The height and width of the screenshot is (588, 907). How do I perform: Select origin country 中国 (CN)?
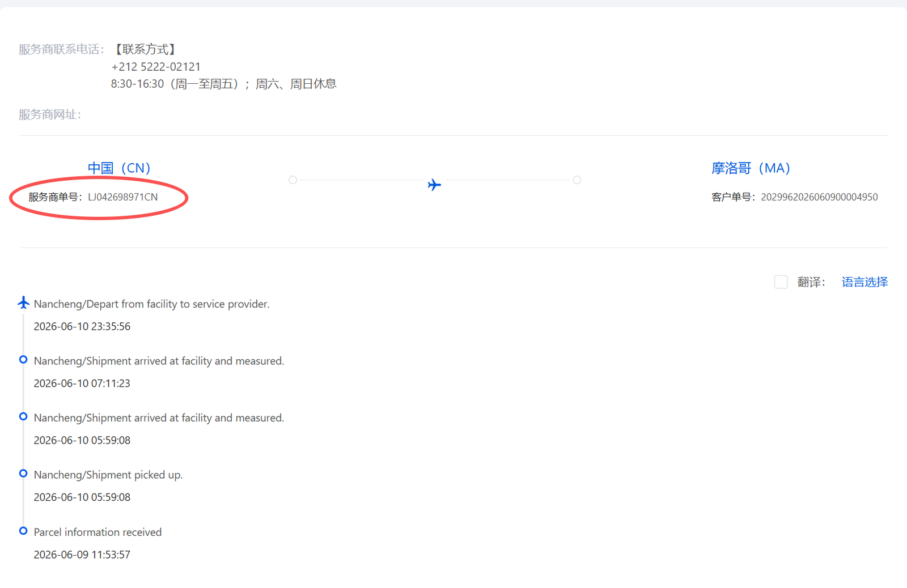[x=119, y=168]
